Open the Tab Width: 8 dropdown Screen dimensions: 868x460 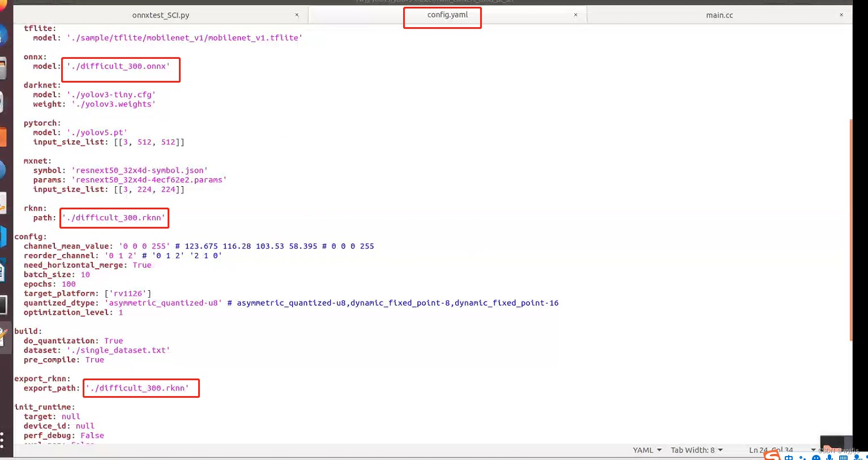coord(696,450)
